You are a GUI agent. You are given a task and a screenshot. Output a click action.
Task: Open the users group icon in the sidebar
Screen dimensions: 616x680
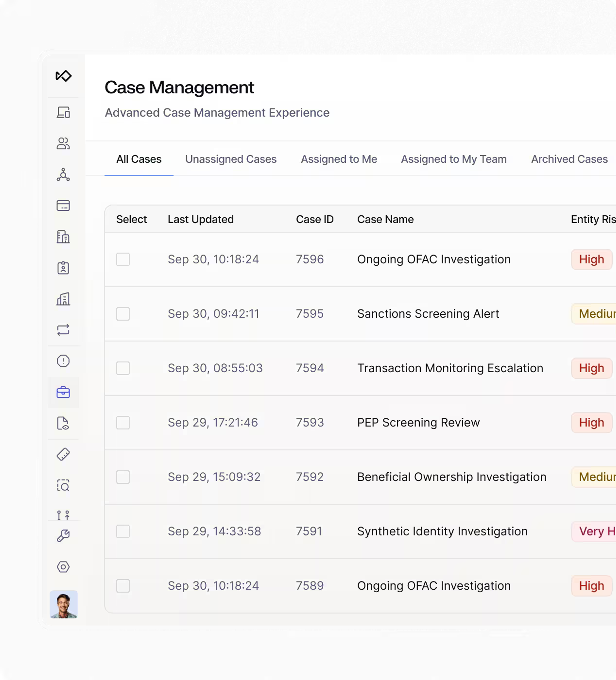[x=63, y=143]
